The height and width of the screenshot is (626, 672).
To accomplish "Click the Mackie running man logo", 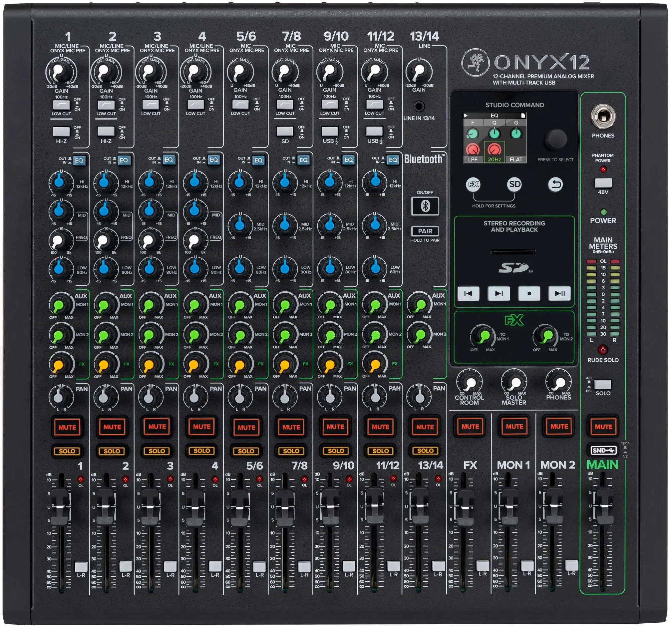I will click(x=475, y=63).
